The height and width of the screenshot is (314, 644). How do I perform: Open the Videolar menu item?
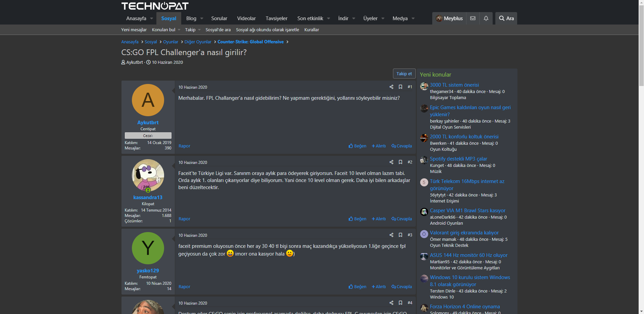[246, 18]
